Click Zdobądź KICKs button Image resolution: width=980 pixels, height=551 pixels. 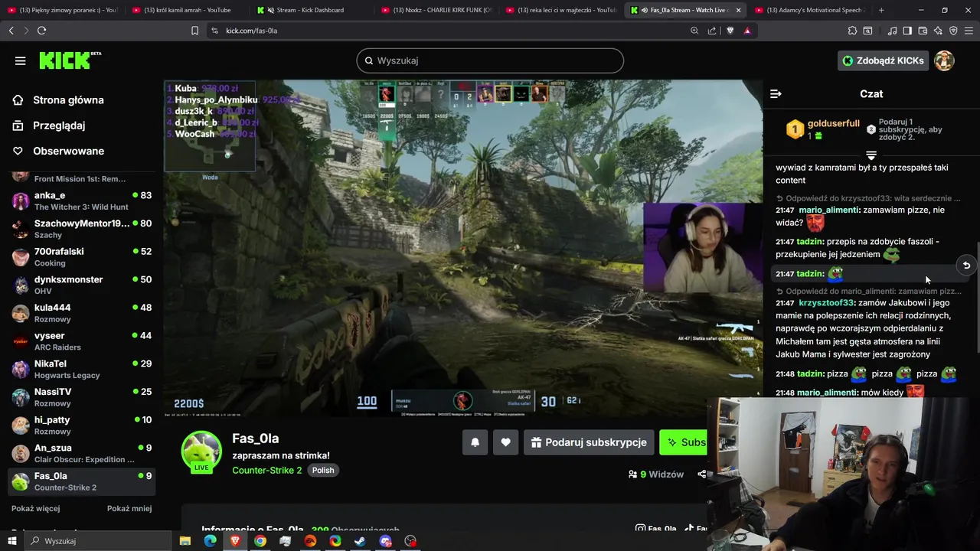click(x=883, y=60)
